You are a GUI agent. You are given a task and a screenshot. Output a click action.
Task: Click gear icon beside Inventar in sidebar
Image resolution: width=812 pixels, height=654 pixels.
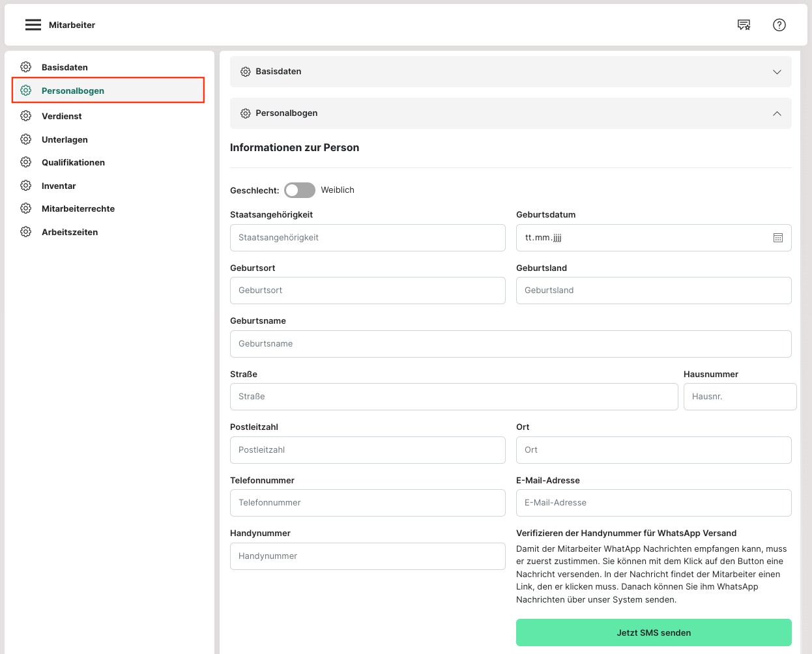point(26,186)
